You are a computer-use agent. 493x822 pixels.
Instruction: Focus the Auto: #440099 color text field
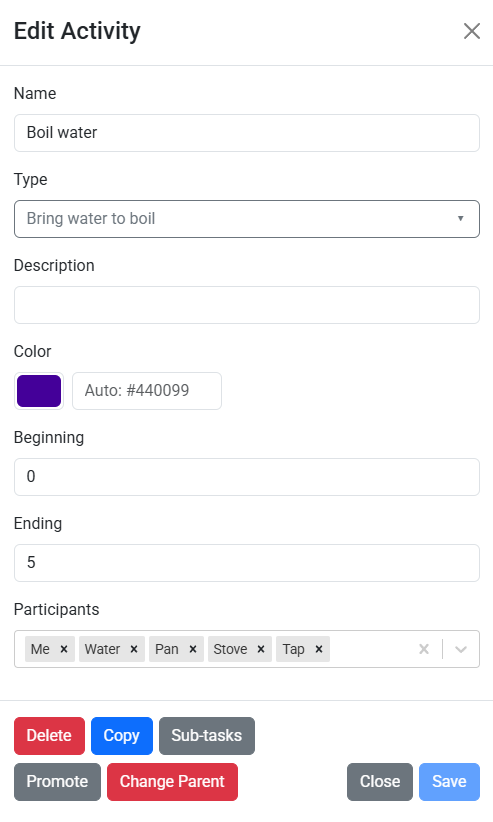[x=147, y=391]
